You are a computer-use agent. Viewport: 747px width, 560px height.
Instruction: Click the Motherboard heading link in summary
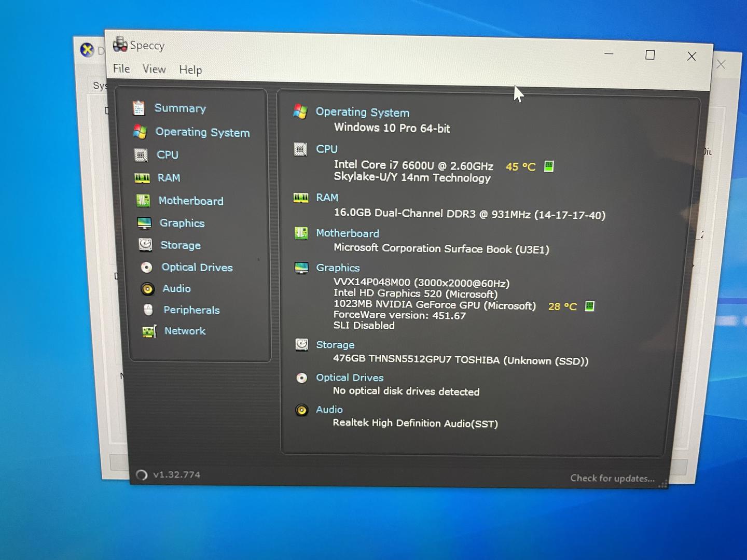coord(348,233)
